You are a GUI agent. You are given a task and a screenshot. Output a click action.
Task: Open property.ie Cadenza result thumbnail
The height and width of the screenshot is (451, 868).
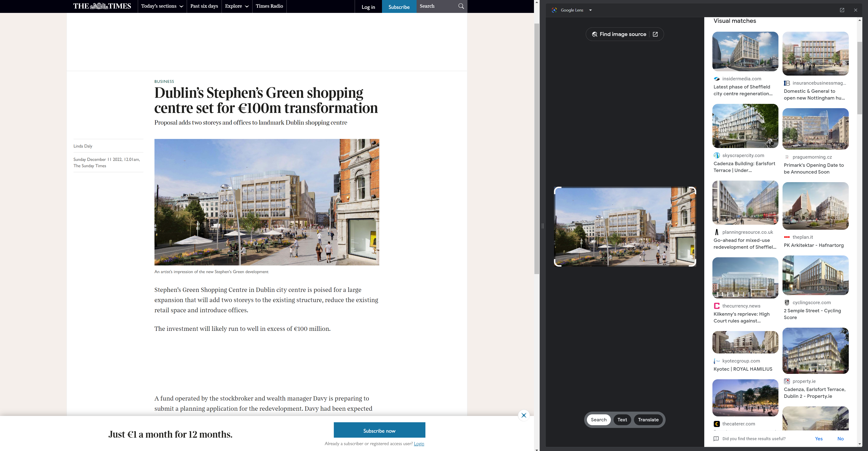click(815, 351)
